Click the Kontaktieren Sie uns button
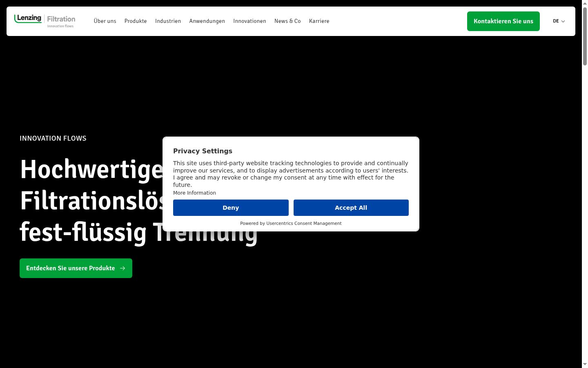The image size is (588, 368). point(503,21)
